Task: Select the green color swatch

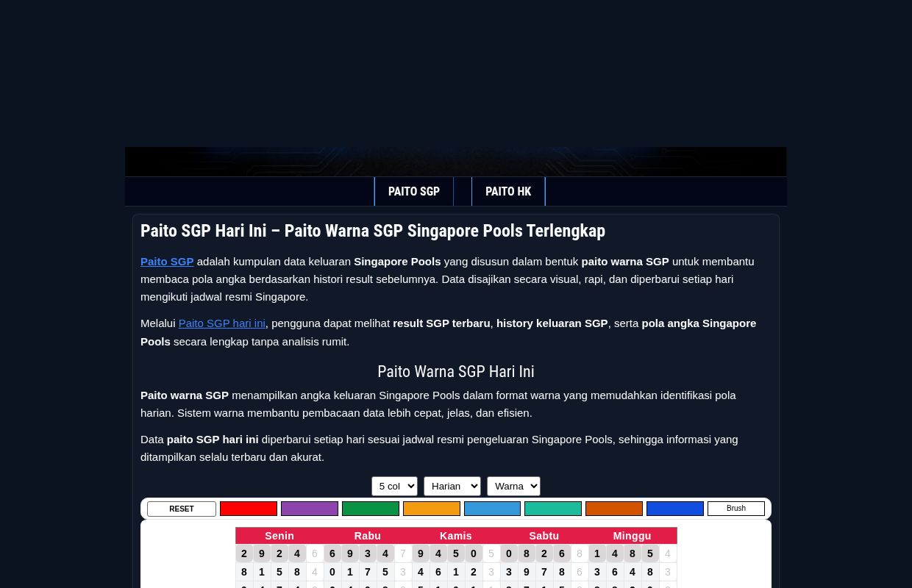Action: [370, 509]
